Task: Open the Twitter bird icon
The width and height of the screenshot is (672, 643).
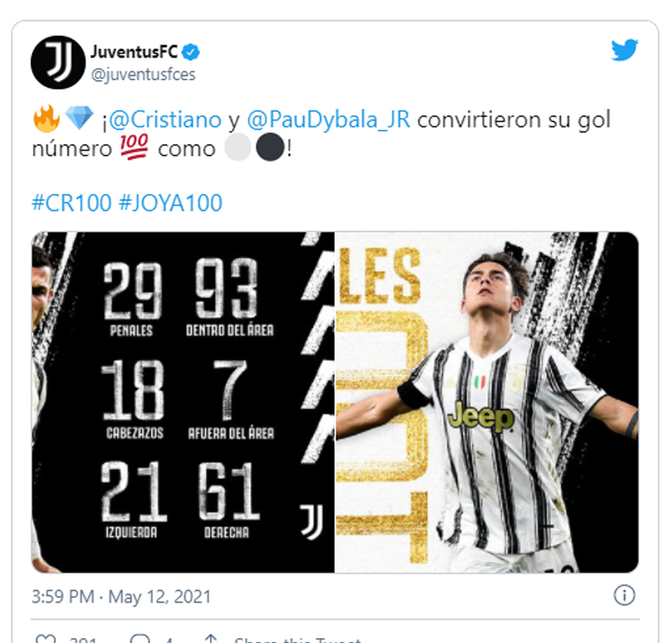Action: pyautogui.click(x=624, y=49)
